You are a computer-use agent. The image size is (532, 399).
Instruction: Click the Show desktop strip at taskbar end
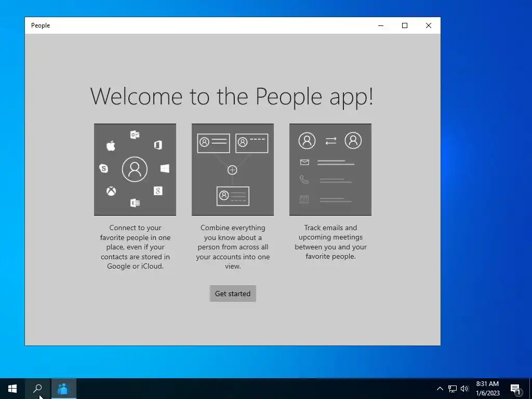530,389
